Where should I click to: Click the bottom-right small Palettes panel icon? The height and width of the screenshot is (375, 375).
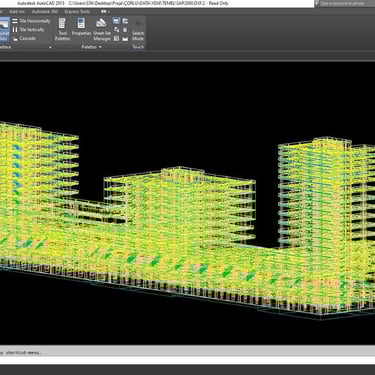click(x=125, y=38)
